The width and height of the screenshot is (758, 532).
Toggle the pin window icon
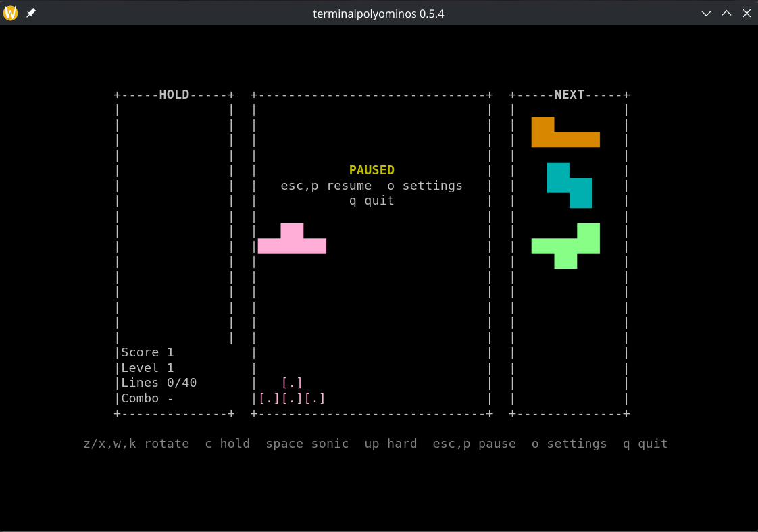point(31,13)
